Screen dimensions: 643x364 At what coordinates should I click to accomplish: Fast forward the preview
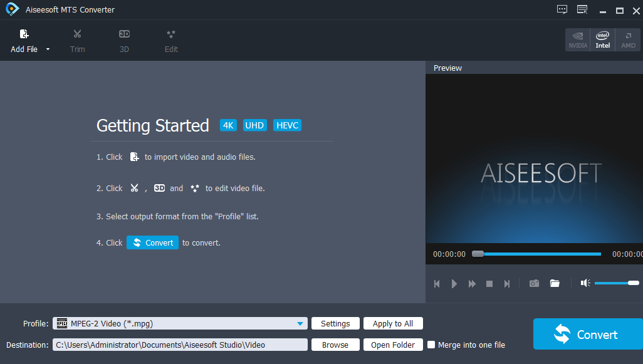(x=472, y=284)
